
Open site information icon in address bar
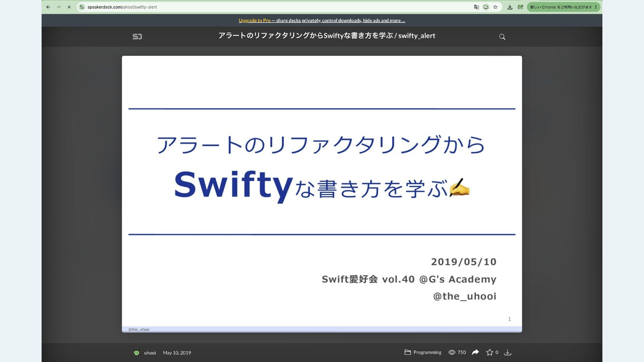tap(82, 7)
